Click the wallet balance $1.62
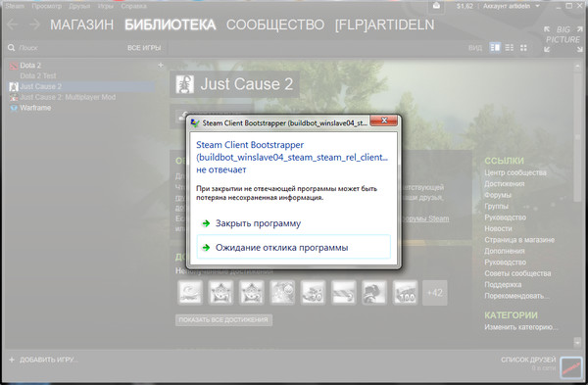The image size is (588, 385). pos(465,6)
